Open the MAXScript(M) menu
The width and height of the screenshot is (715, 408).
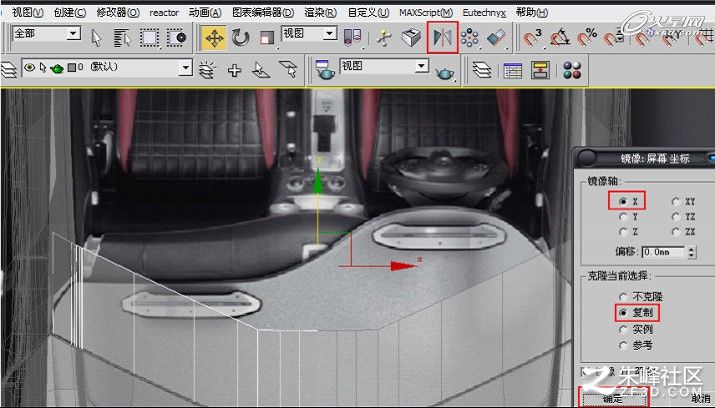click(x=426, y=13)
